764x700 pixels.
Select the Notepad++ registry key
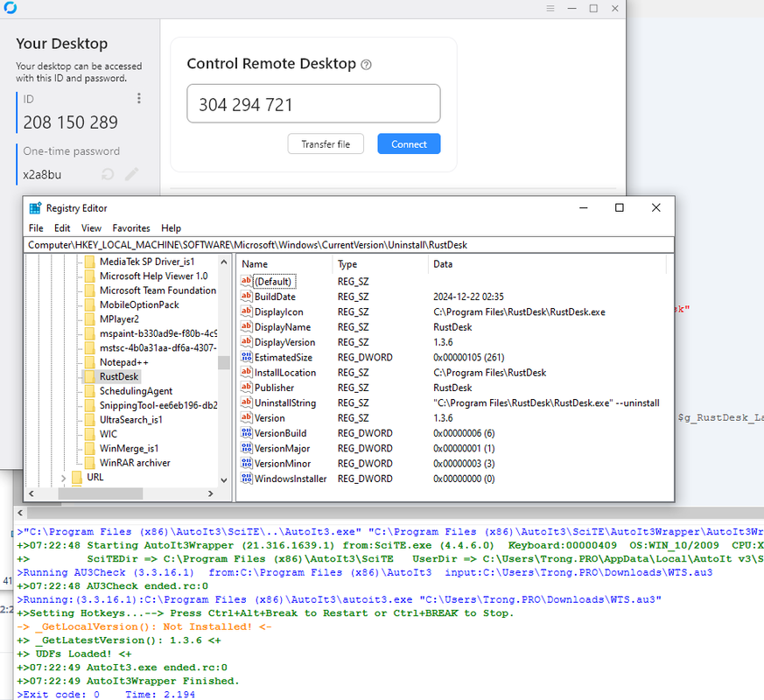[x=123, y=362]
